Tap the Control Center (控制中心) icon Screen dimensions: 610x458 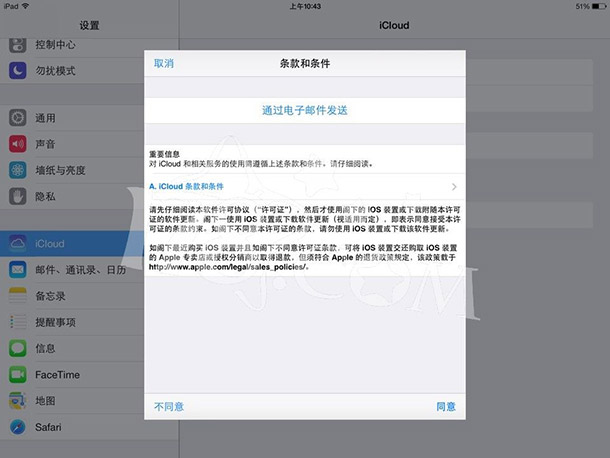pyautogui.click(x=18, y=45)
